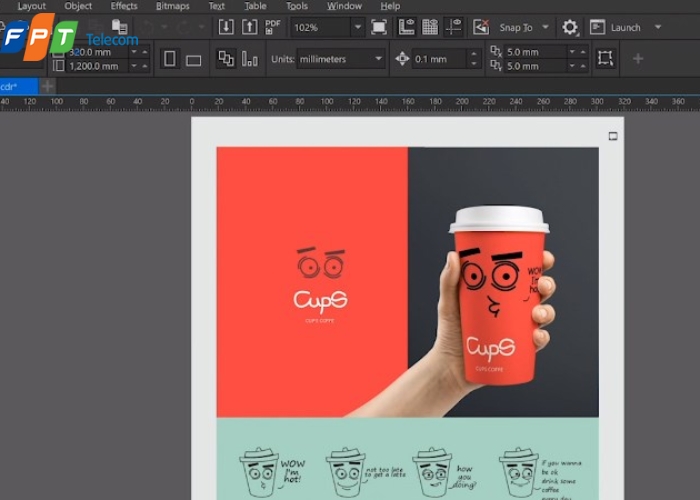Expand the Launch dropdown arrow
The width and height of the screenshot is (700, 500).
658,27
